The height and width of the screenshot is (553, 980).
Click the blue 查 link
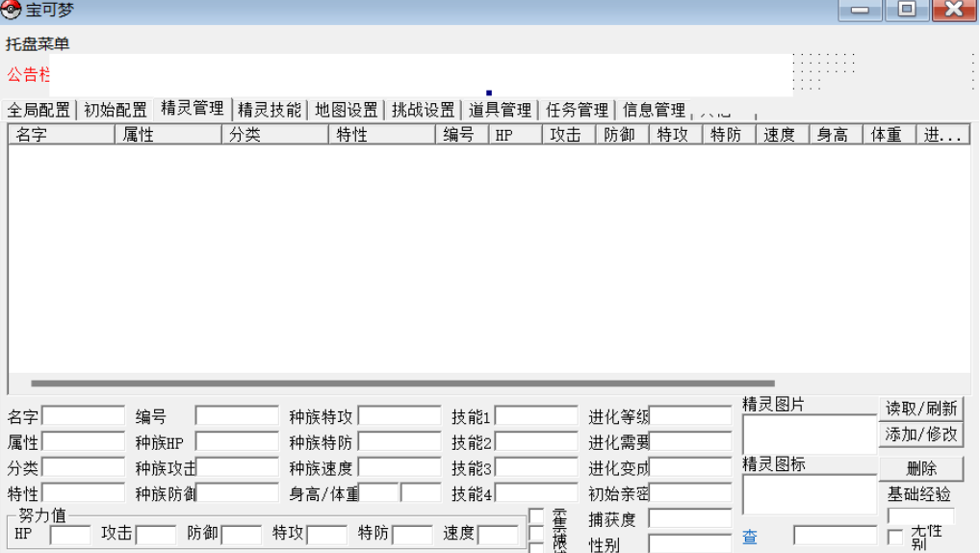749,537
